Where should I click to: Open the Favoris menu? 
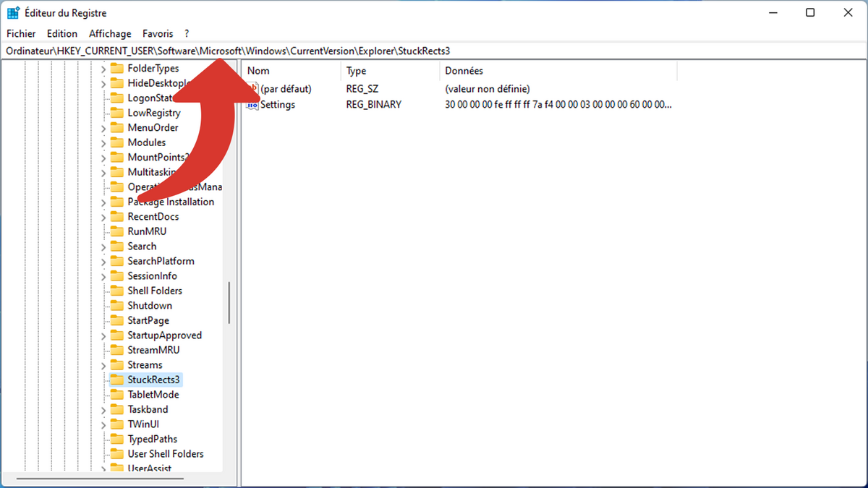(158, 33)
